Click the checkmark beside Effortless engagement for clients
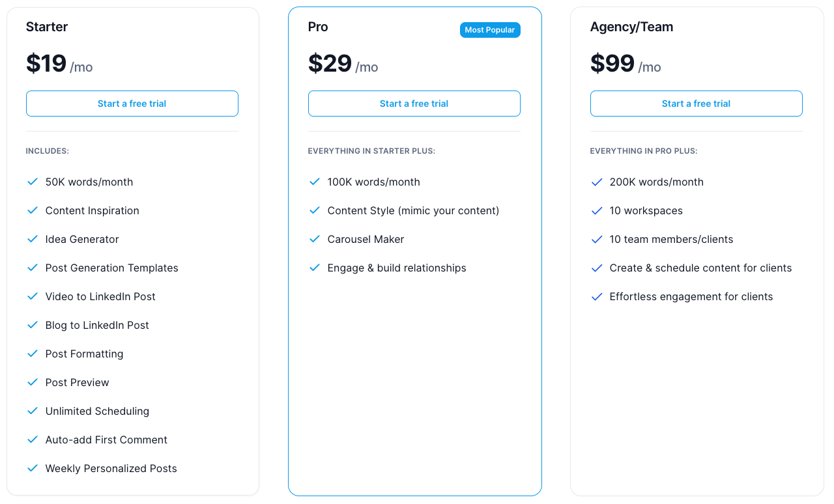834x504 pixels. (x=597, y=296)
